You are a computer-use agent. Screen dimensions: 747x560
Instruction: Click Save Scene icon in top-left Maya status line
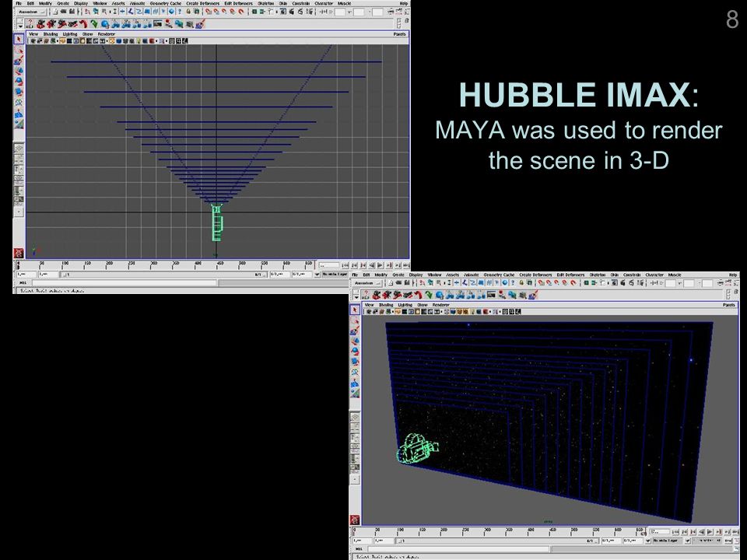point(72,12)
